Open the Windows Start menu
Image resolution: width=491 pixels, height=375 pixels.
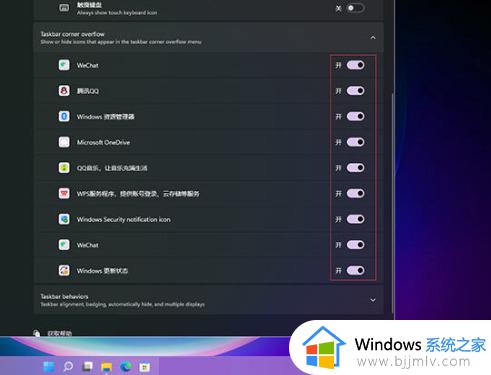click(x=49, y=367)
